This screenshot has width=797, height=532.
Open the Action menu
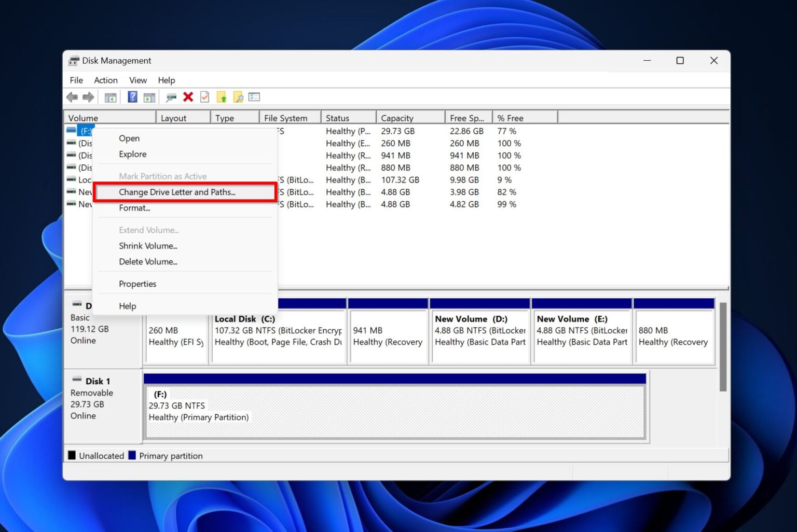pos(105,80)
